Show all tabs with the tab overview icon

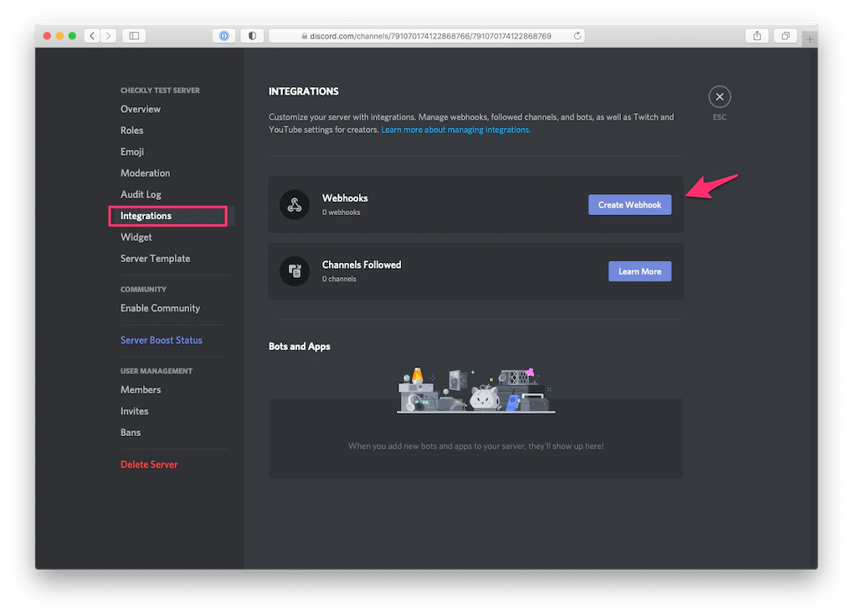pos(785,35)
